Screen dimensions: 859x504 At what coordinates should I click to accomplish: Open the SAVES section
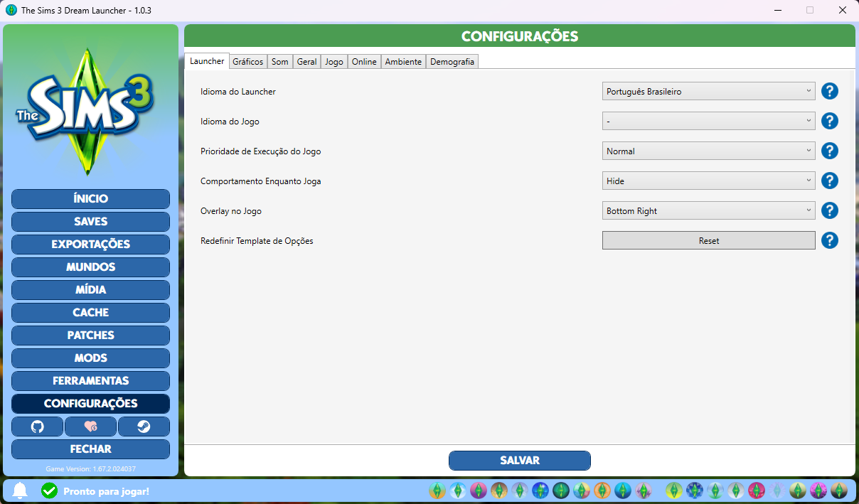point(90,222)
